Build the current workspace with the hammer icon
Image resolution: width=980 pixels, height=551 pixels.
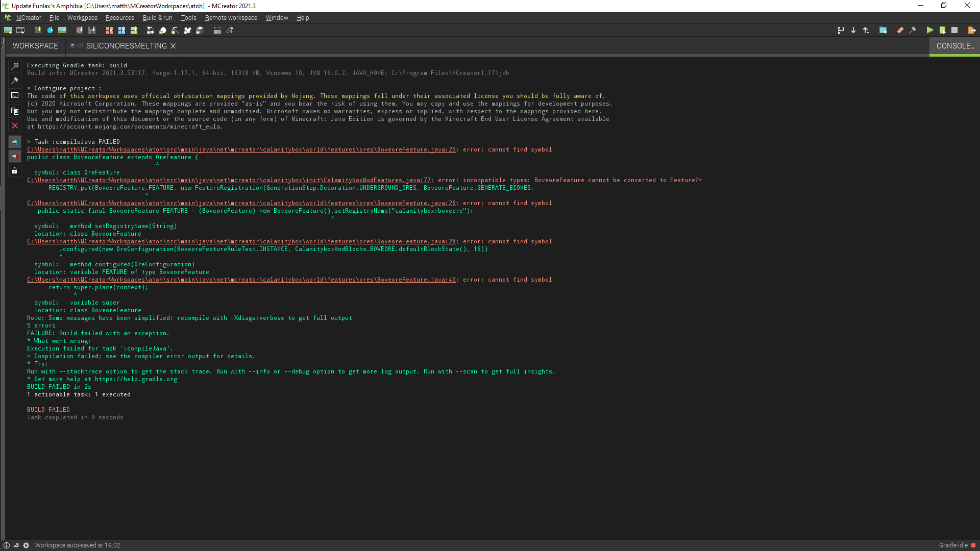pos(913,31)
